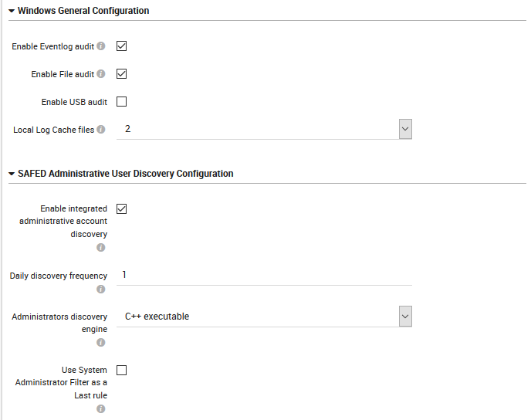This screenshot has width=531, height=420.
Task: Open the Local Log Cache files dropdown
Action: [405, 129]
